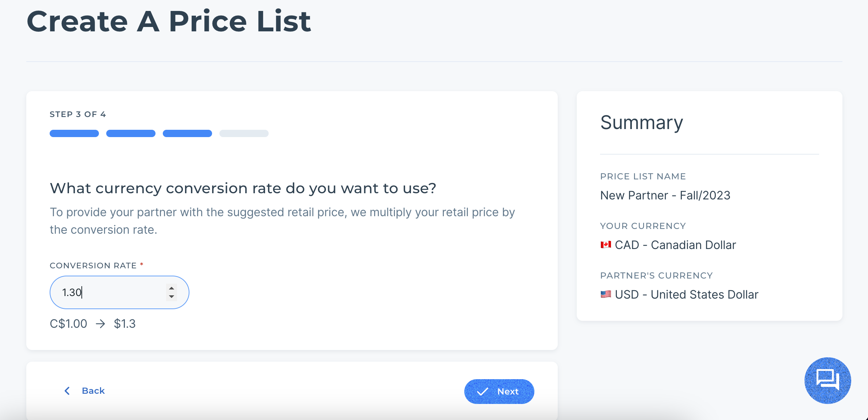Viewport: 868px width, 420px height.
Task: Click the United States flag icon
Action: (606, 294)
